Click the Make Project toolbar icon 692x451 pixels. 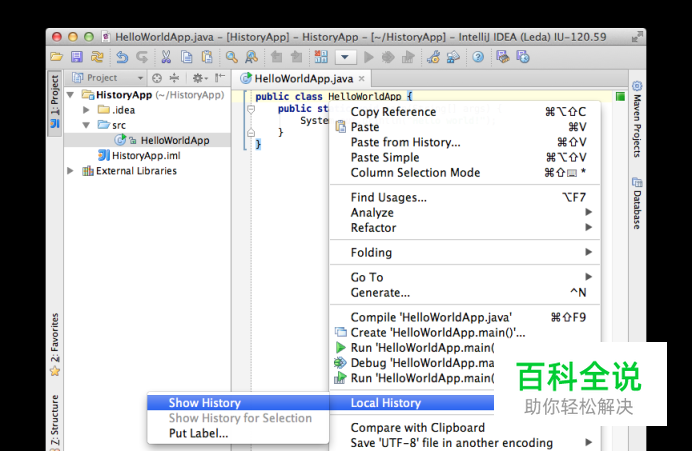pyautogui.click(x=321, y=57)
